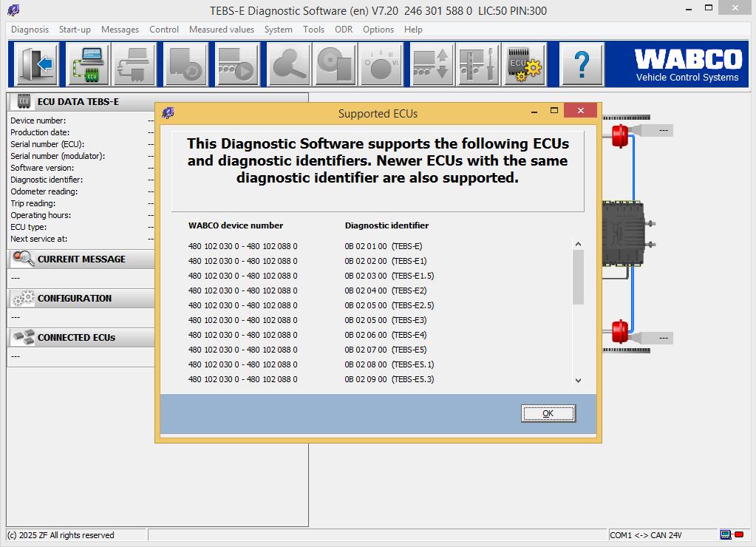Open the Measured values menu
Viewport: 756px width, 547px height.
(221, 30)
